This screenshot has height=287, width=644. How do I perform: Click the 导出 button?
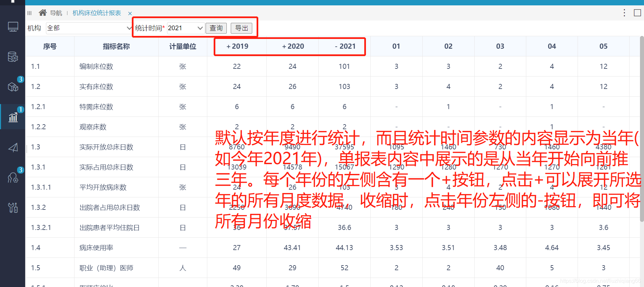pos(241,28)
